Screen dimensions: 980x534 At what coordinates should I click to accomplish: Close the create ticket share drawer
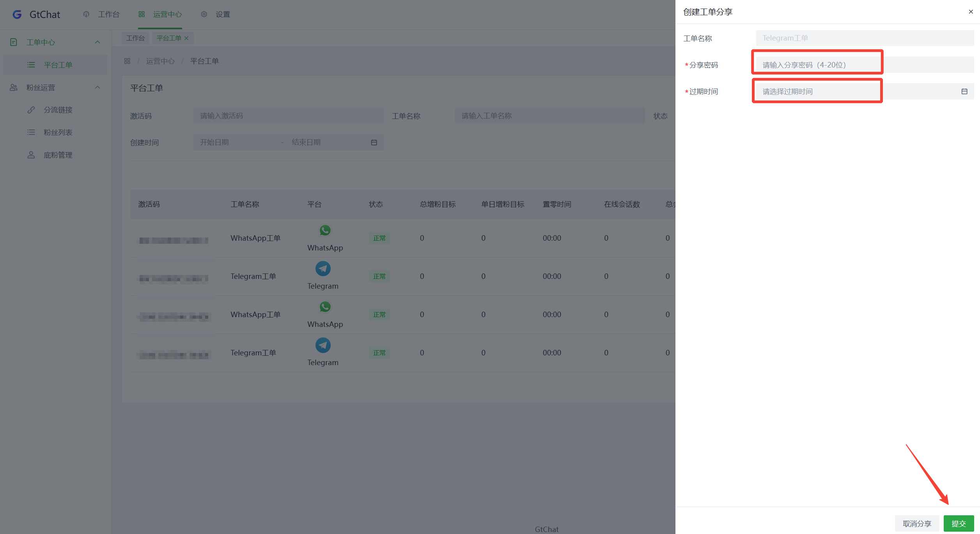(971, 12)
